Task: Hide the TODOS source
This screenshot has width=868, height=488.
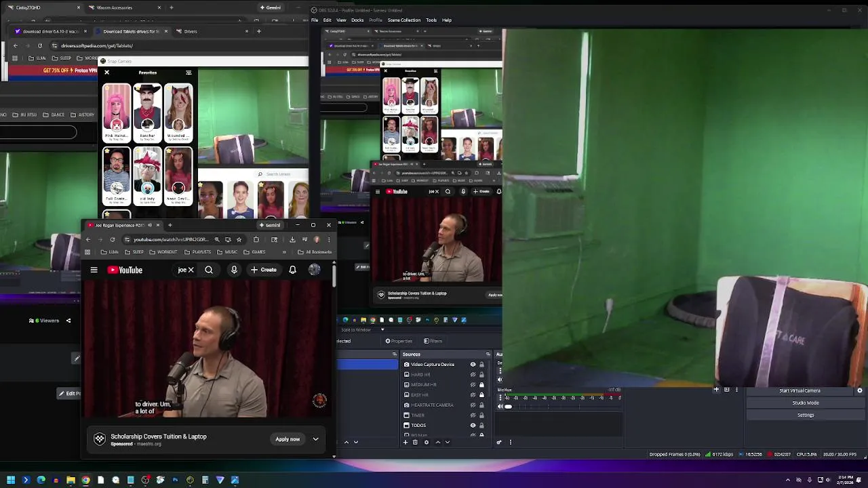Action: click(473, 426)
